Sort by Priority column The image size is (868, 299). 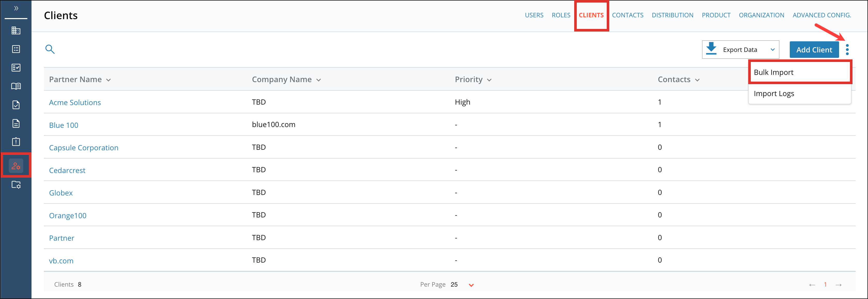(x=473, y=80)
